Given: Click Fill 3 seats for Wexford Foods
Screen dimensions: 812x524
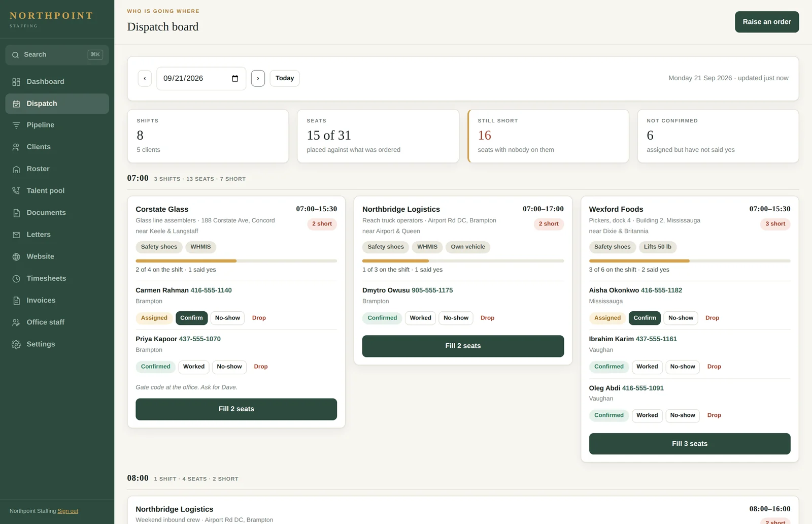Looking at the screenshot, I should coord(690,444).
